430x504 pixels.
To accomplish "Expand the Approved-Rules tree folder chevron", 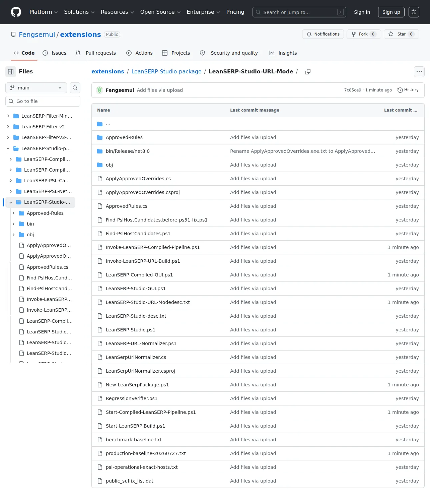I will [x=13, y=213].
